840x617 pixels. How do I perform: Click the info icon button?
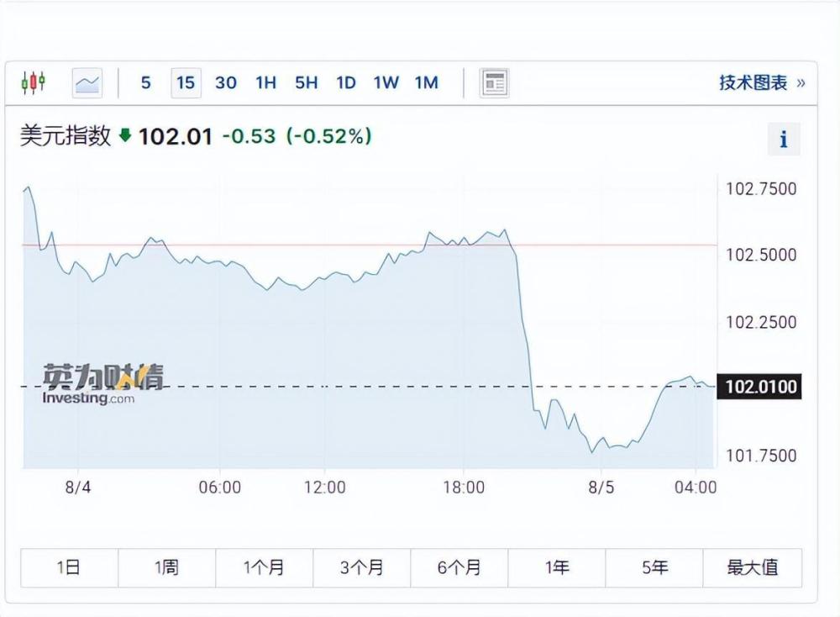[x=783, y=140]
